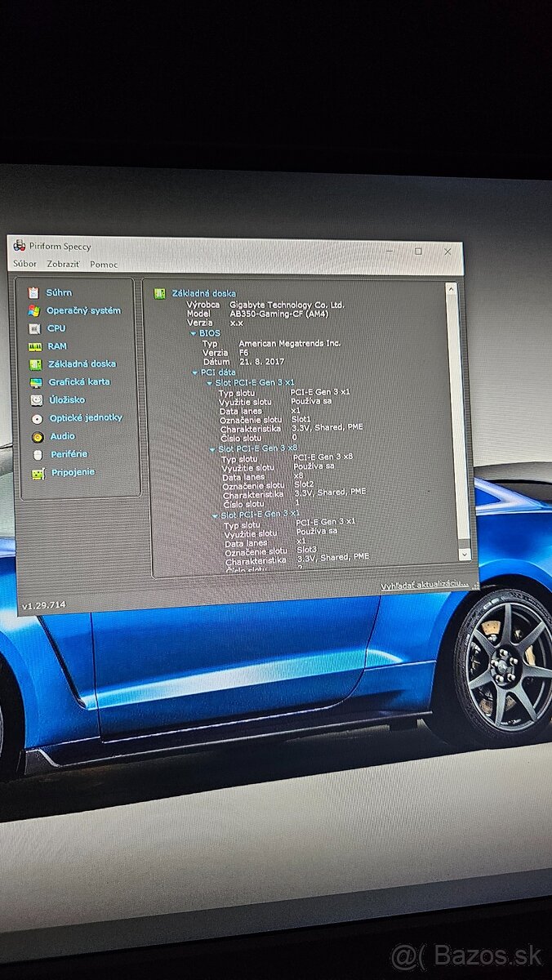Viewport: 552px width, 980px height.
Task: Click the Periférie mouse icon
Action: [38, 455]
